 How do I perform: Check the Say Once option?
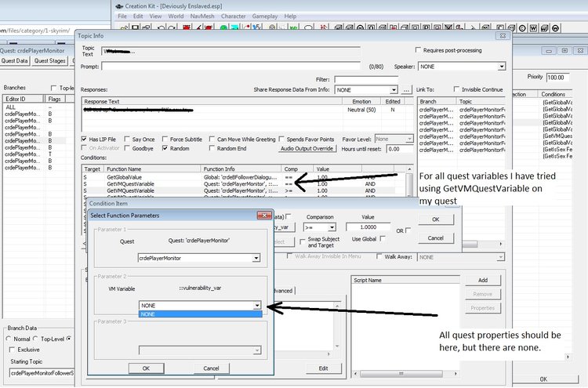pyautogui.click(x=127, y=139)
